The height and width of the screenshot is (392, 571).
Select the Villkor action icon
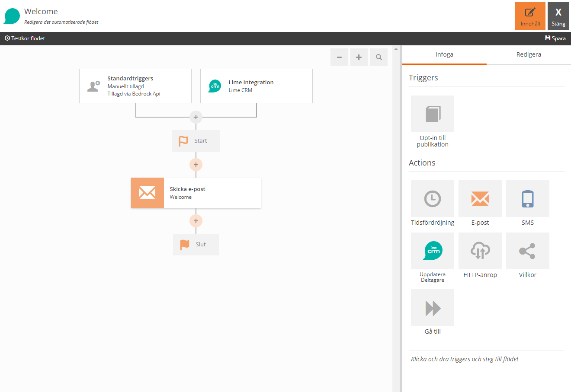coord(527,251)
